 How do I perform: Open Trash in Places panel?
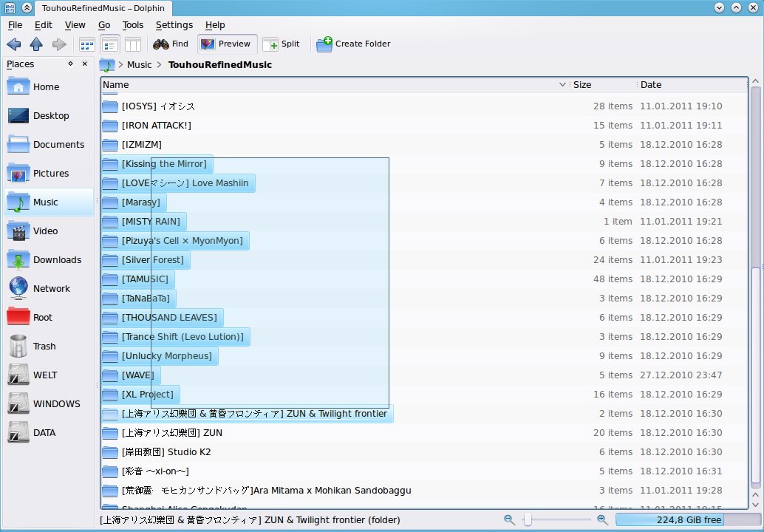pos(49,347)
